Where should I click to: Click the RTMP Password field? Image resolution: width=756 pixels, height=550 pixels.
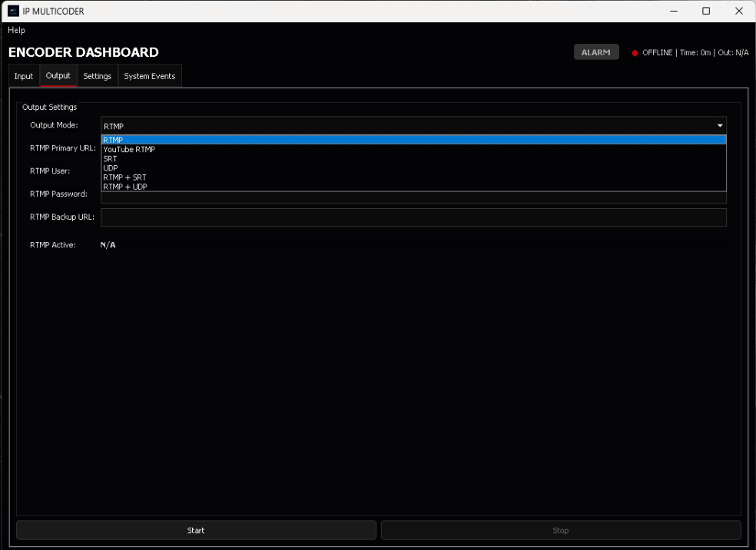(x=415, y=197)
